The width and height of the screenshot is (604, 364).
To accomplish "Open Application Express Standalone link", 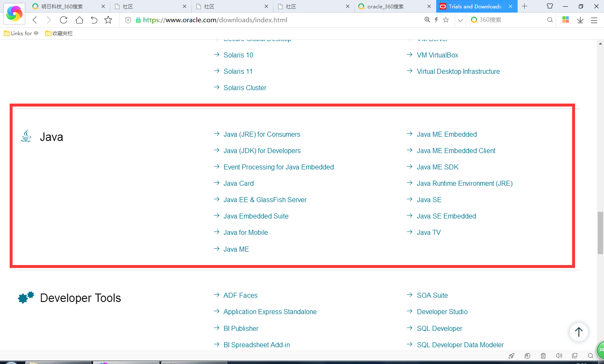I will tap(270, 312).
